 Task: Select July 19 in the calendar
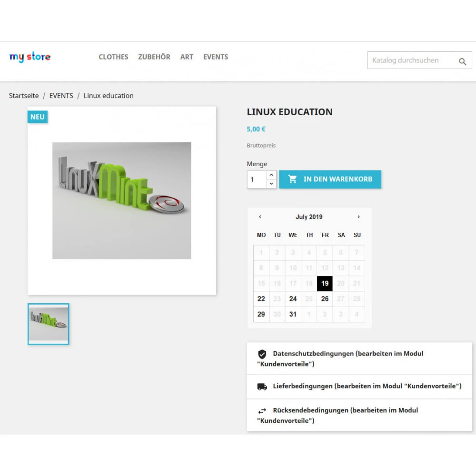(325, 284)
